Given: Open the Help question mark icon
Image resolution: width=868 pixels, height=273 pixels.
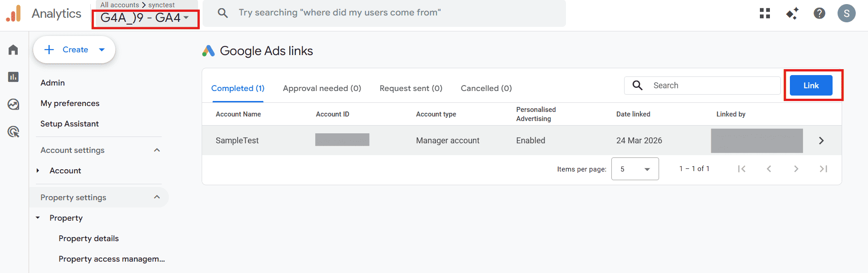Looking at the screenshot, I should [819, 13].
